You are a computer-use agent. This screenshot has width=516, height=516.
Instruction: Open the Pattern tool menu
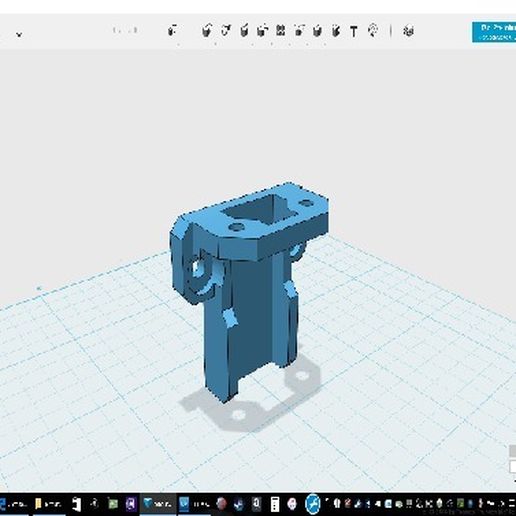pyautogui.click(x=281, y=31)
